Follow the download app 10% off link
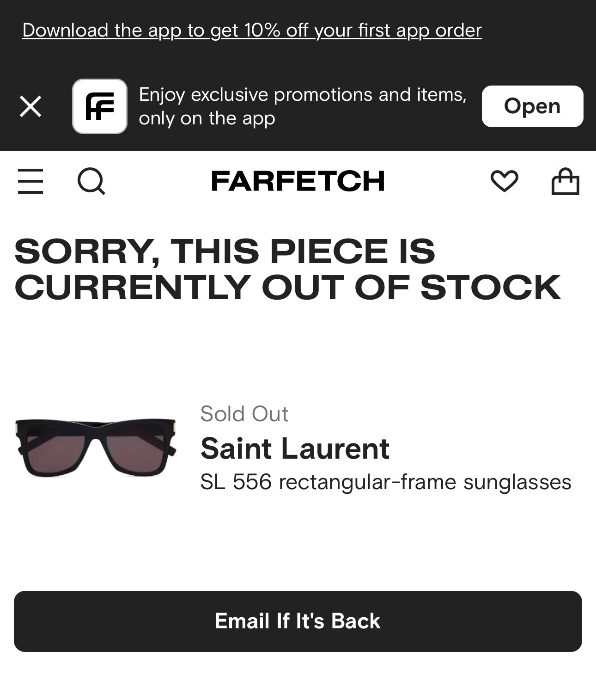Viewport: 596px width, 700px height. pyautogui.click(x=252, y=31)
